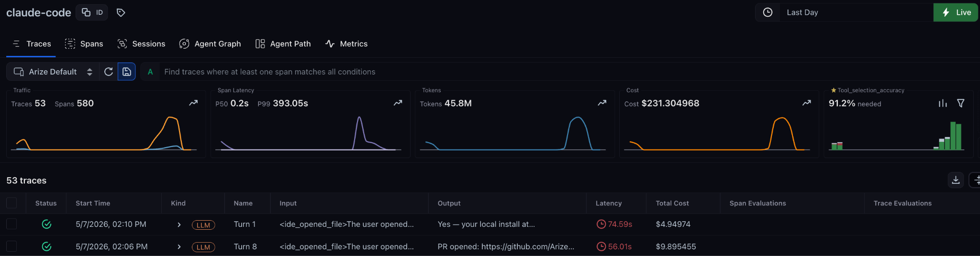
Task: Click the Kind column header
Action: [x=178, y=203]
